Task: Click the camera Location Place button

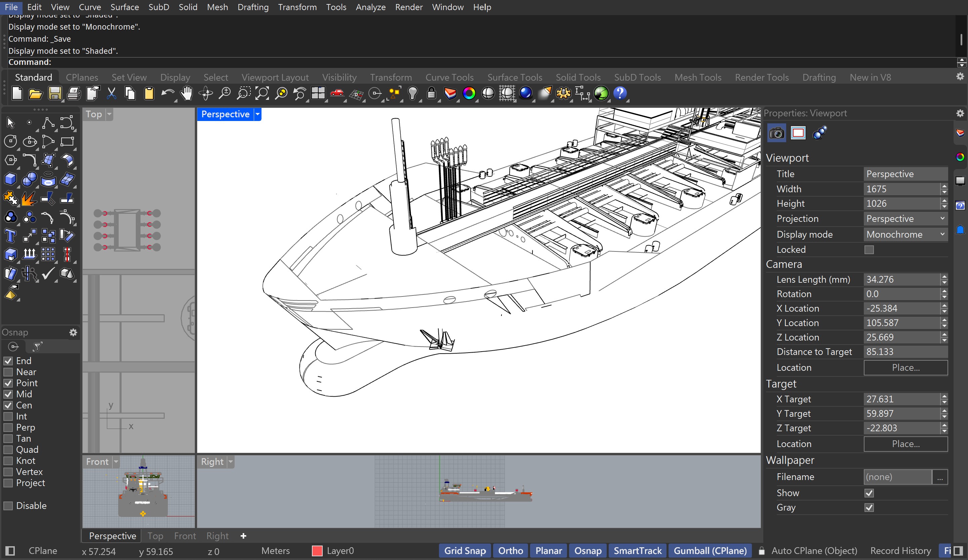Action: click(x=905, y=368)
